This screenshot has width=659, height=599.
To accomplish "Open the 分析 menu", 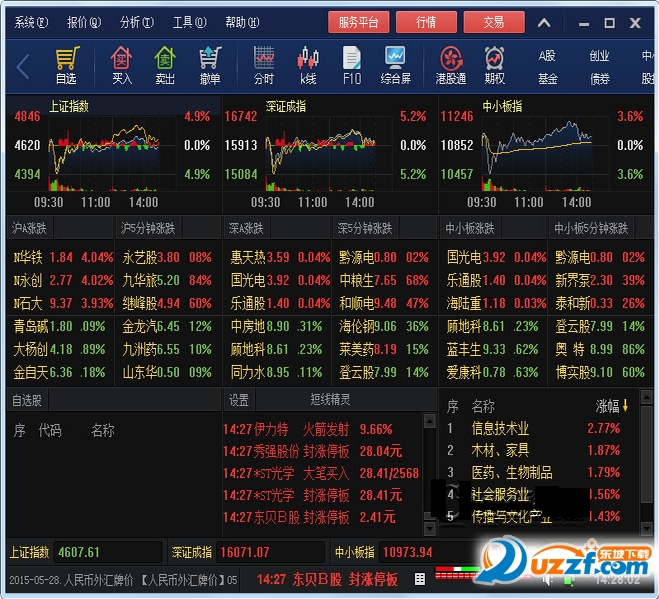I will pyautogui.click(x=137, y=22).
